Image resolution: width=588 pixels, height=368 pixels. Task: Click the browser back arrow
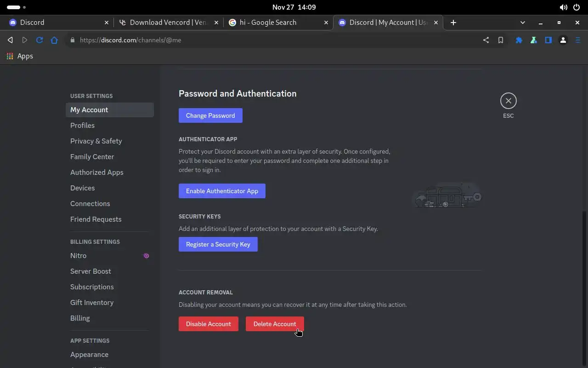[x=10, y=40]
